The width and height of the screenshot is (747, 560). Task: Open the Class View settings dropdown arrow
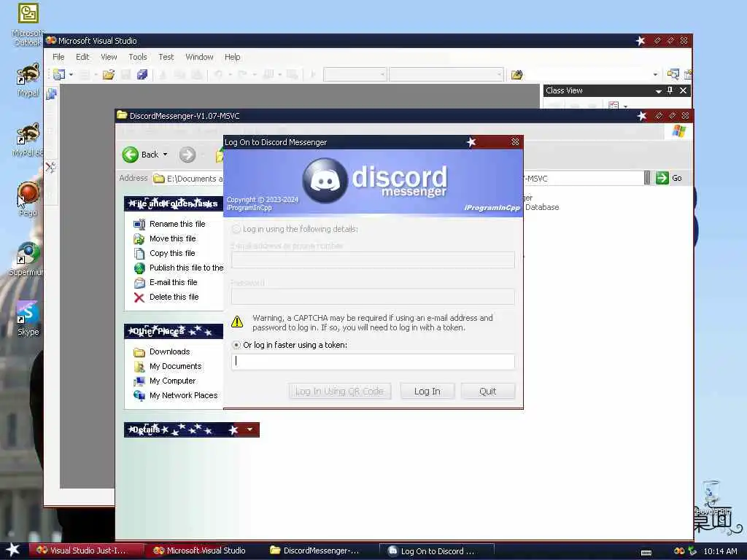(625, 106)
